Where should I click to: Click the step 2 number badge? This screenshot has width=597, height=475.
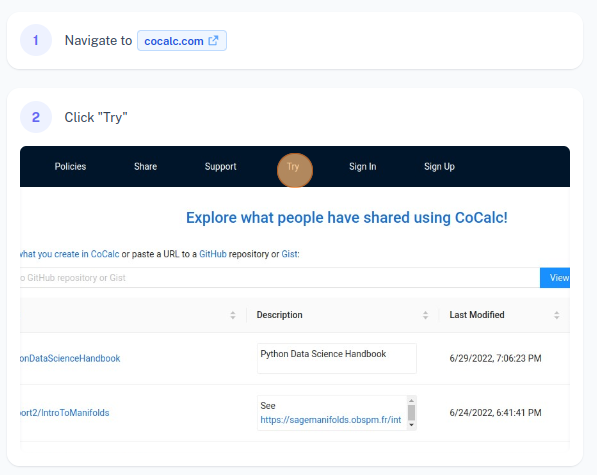point(36,117)
